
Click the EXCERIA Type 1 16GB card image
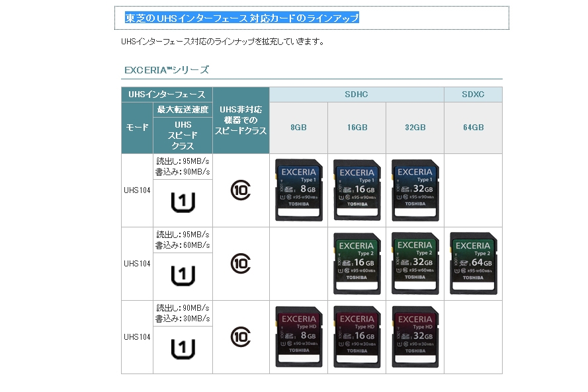coord(357,190)
